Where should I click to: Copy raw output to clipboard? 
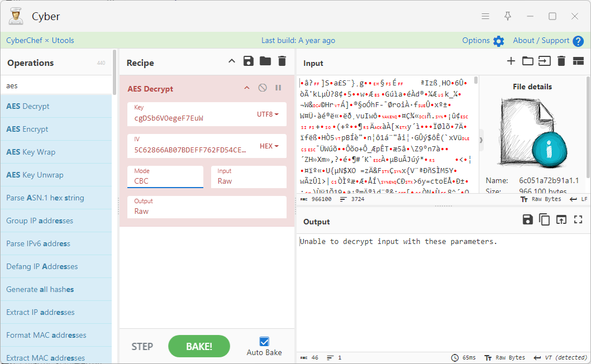tap(544, 219)
